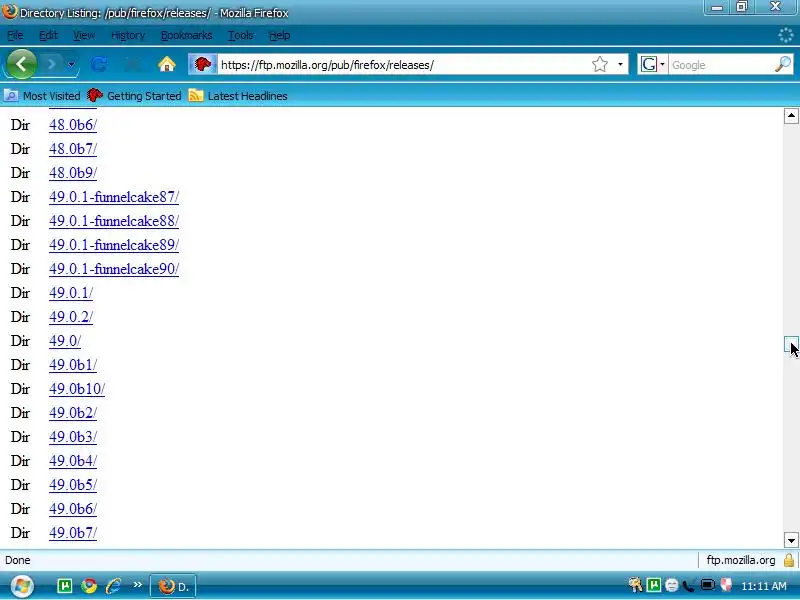The image size is (800, 600).
Task: Open the Getting Started bookmark
Action: point(134,96)
